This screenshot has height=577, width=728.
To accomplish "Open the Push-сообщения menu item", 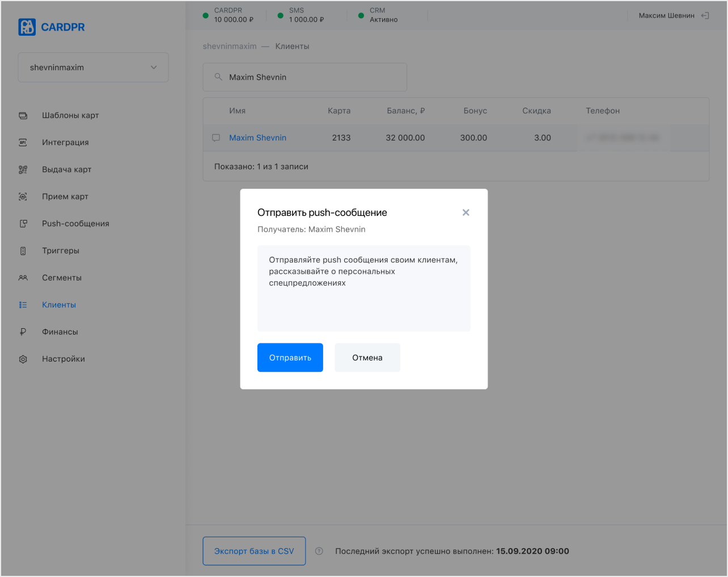I will [x=75, y=224].
